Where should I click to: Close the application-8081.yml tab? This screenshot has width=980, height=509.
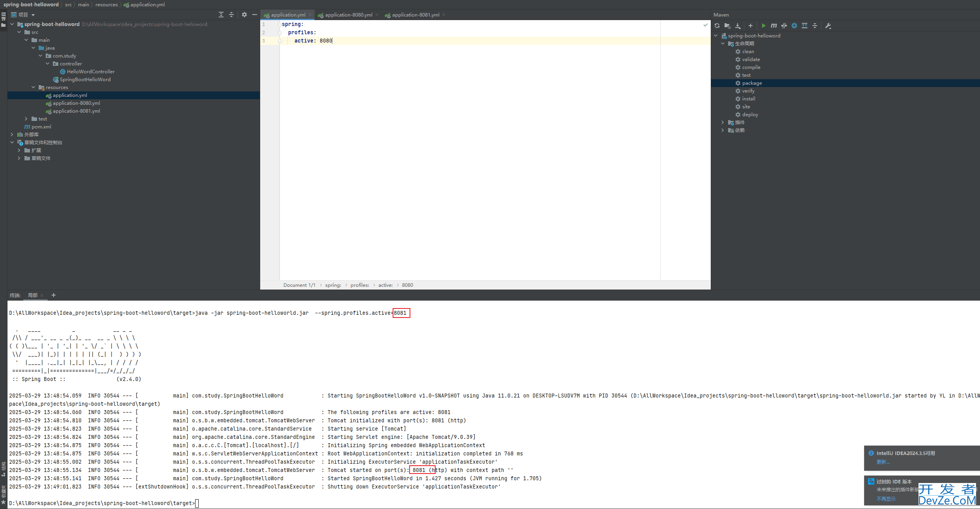[x=444, y=15]
